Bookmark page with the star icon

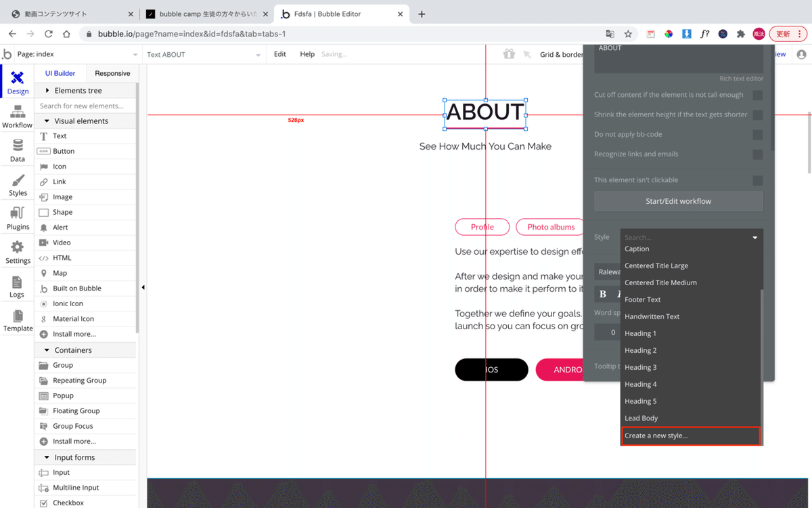coord(628,34)
